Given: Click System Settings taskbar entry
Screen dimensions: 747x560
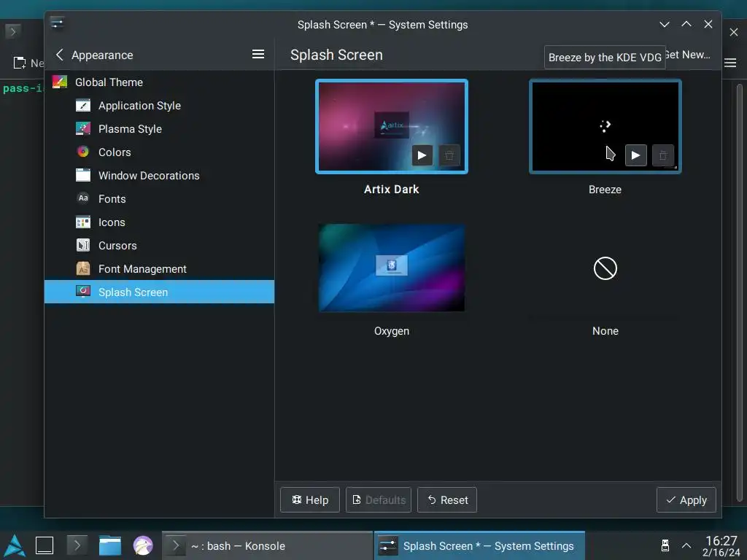Looking at the screenshot, I should pyautogui.click(x=479, y=545).
